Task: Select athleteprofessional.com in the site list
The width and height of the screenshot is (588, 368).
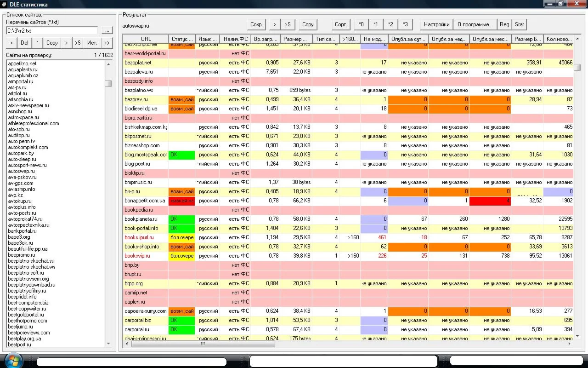Action: tap(33, 123)
